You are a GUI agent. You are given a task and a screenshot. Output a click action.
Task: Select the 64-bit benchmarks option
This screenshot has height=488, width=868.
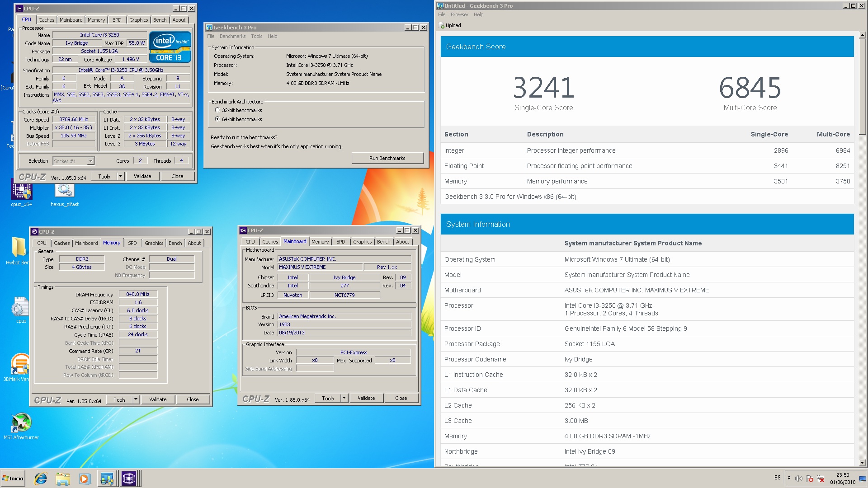point(217,119)
